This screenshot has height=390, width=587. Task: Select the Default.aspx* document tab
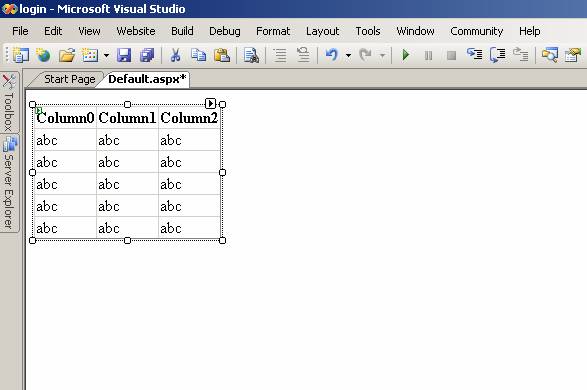pyautogui.click(x=147, y=79)
